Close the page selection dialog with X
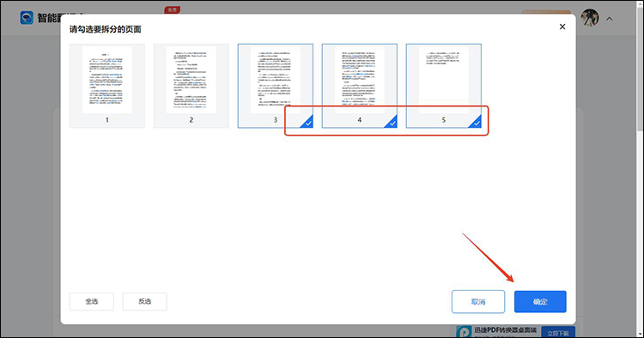644x338 pixels. tap(562, 27)
